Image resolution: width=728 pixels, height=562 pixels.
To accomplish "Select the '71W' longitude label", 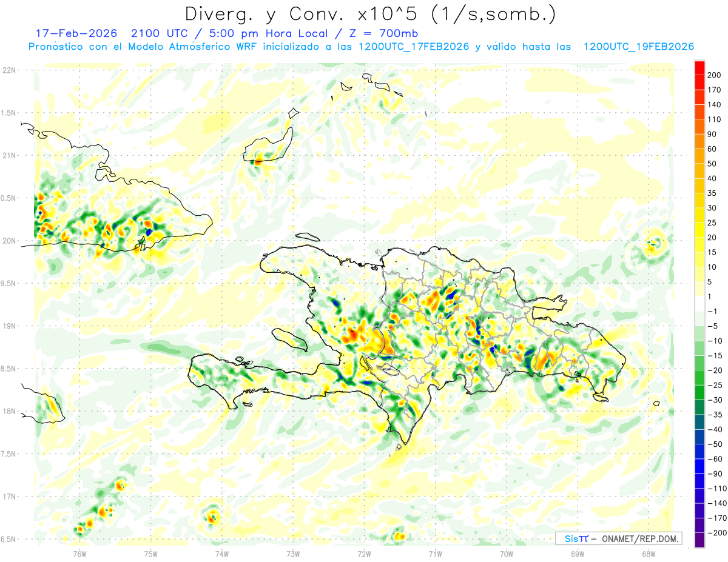I will pyautogui.click(x=435, y=554).
